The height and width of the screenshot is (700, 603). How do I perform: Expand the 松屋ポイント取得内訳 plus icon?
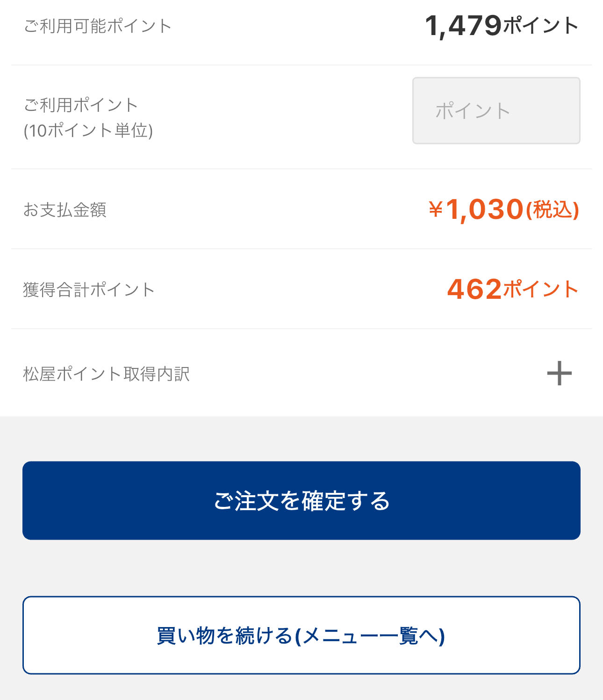(x=559, y=373)
